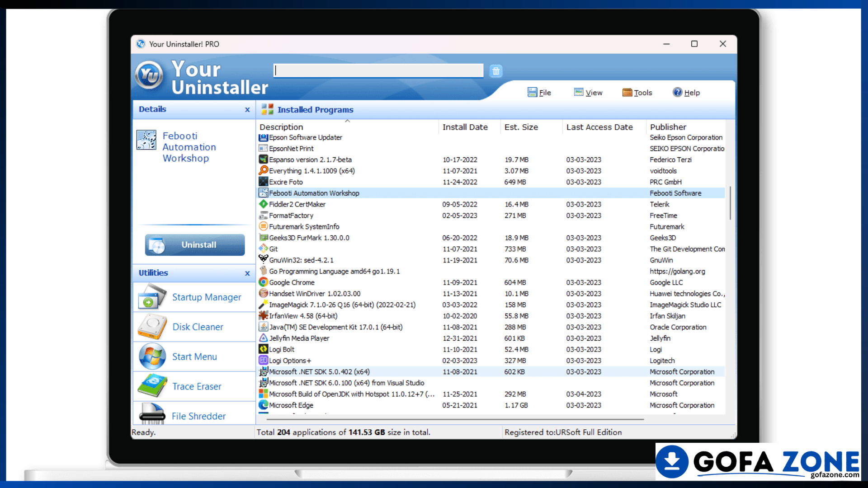This screenshot has width=868, height=488.
Task: Sort by the Last Access Date column header
Action: pyautogui.click(x=604, y=127)
